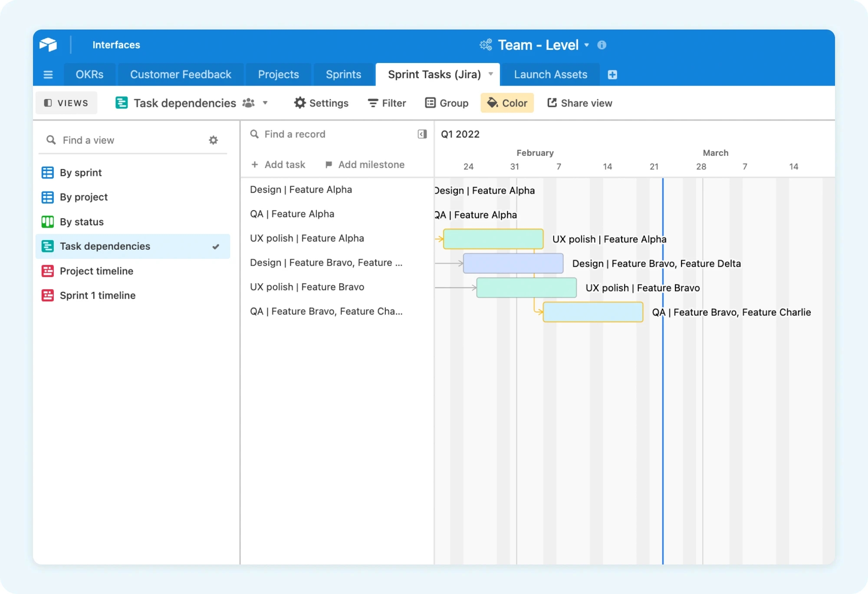
Task: Open the Group options
Action: point(447,103)
